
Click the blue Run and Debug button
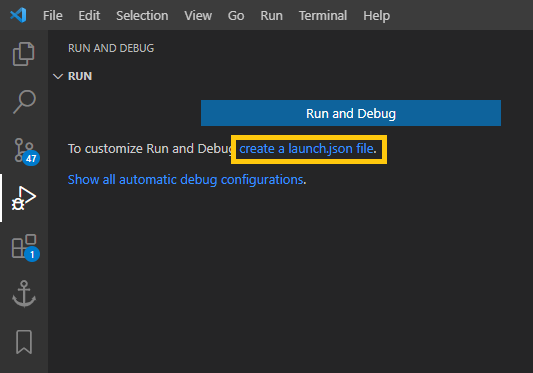[351, 113]
